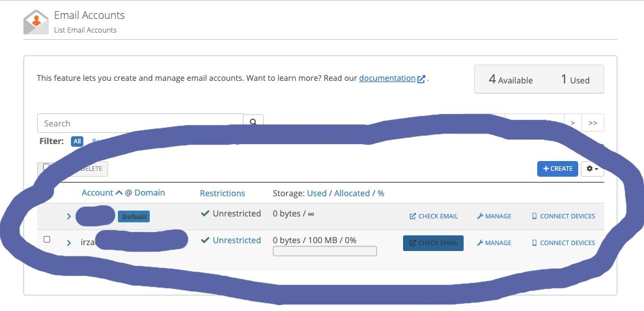644x311 pixels.
Task: Expand the Default account row
Action: click(x=68, y=216)
